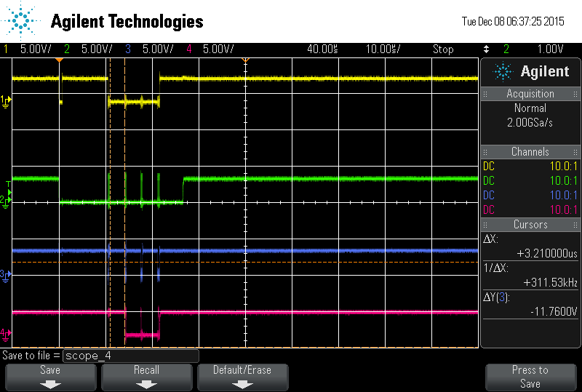Click the trigger source channel 2 indicator

[506, 49]
